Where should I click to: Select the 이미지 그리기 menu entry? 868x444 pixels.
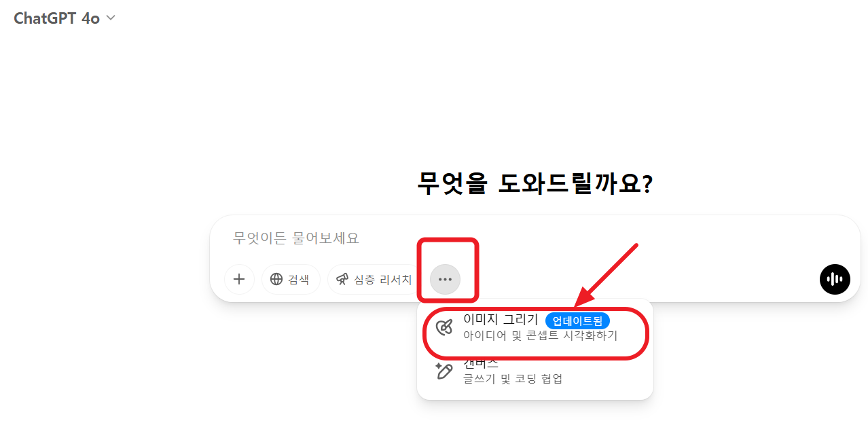[535, 327]
